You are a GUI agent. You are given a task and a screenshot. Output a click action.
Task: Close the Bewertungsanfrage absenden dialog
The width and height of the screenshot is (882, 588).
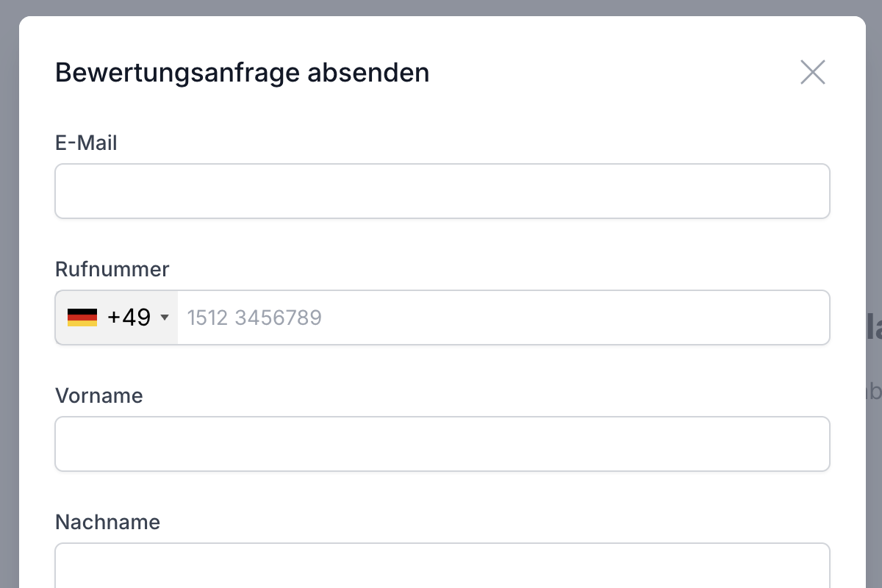click(x=812, y=72)
